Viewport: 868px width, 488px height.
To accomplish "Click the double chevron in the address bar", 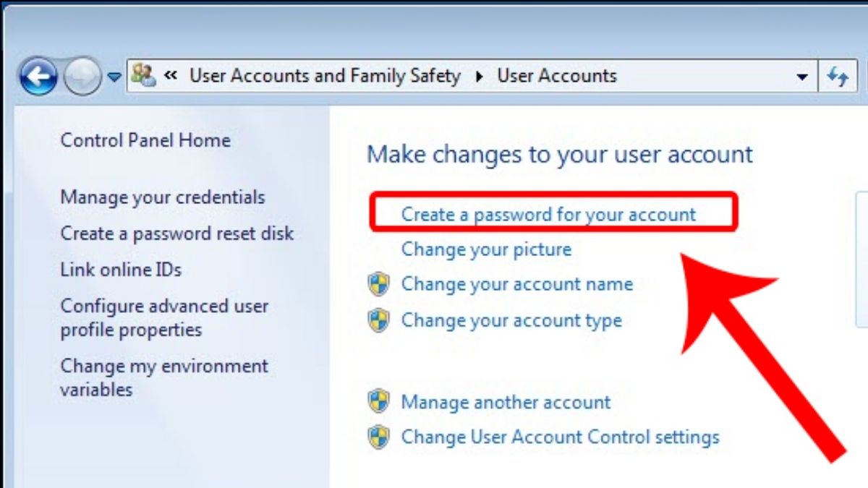I will pyautogui.click(x=171, y=75).
